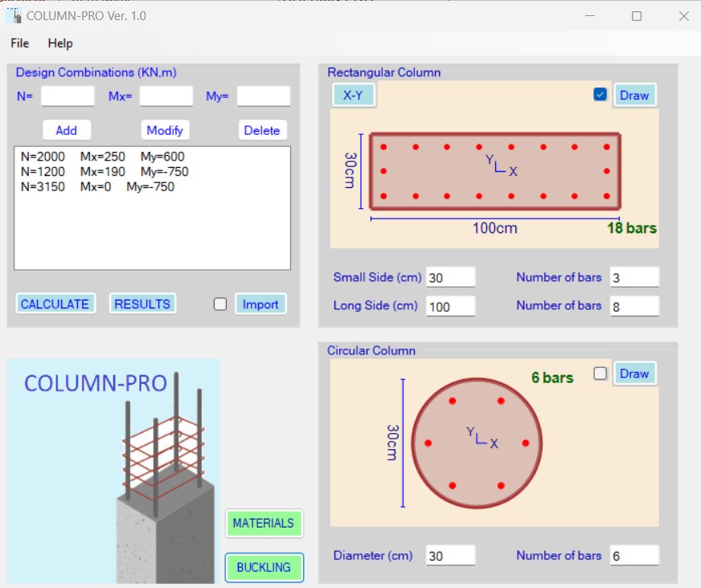Uncheck the Rectangular Column draw checkbox
701x588 pixels.
point(600,95)
